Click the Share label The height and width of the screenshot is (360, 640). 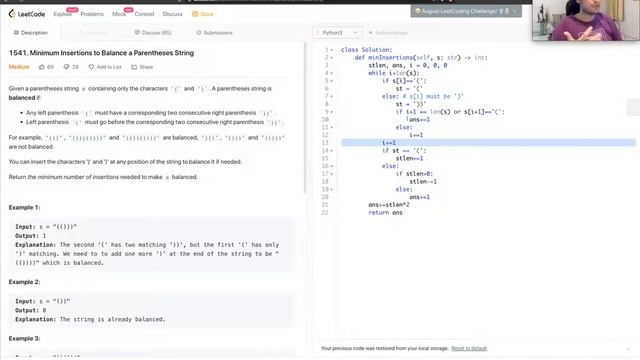click(146, 67)
